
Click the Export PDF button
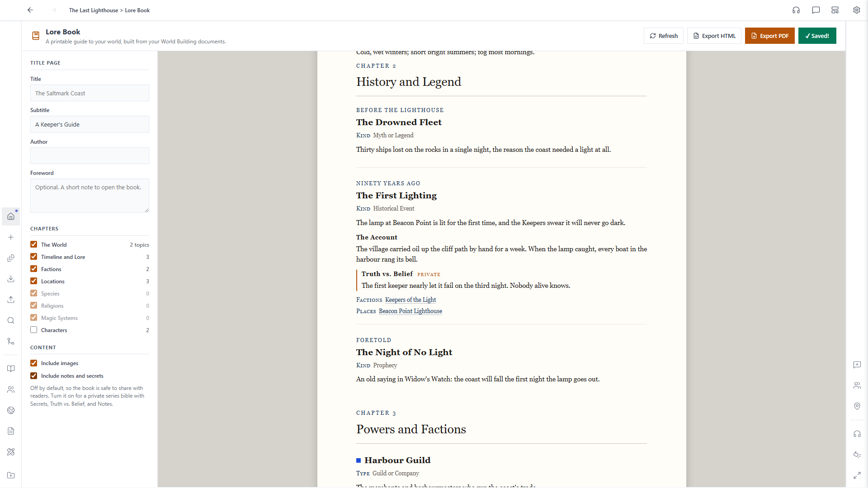click(769, 36)
